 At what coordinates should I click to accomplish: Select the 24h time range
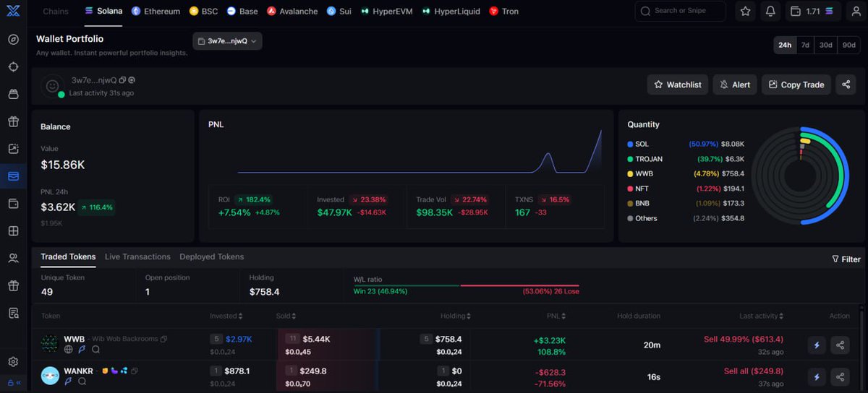(x=785, y=45)
